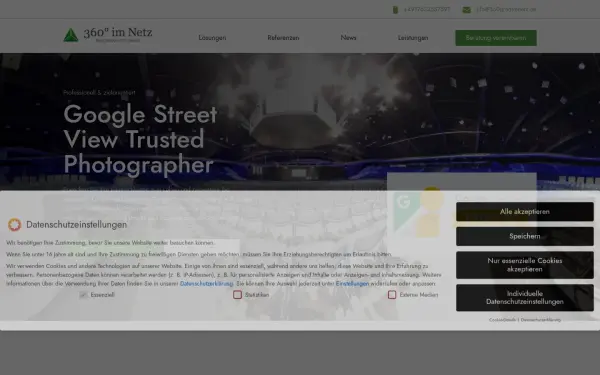This screenshot has width=600, height=375.
Task: Click the Google Street View Trusted Photographer heading
Action: [140, 139]
